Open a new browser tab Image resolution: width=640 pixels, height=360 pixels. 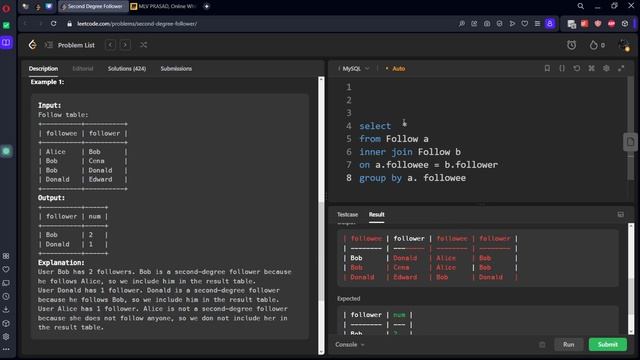coord(207,6)
